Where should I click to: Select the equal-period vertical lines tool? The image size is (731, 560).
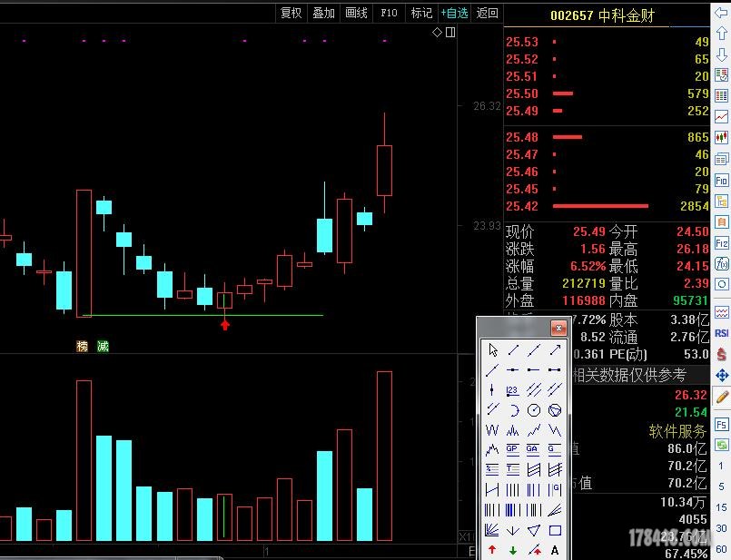pyautogui.click(x=512, y=489)
